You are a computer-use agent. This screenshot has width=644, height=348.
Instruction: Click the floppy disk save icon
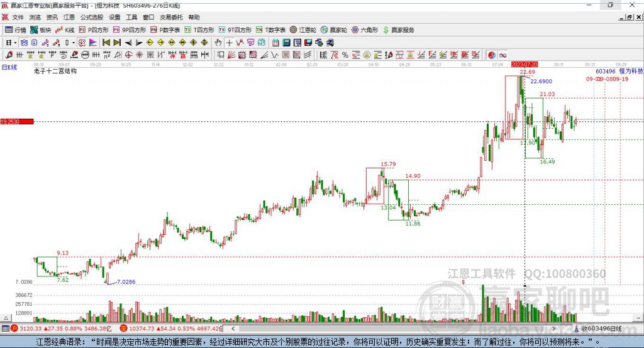tap(308, 43)
